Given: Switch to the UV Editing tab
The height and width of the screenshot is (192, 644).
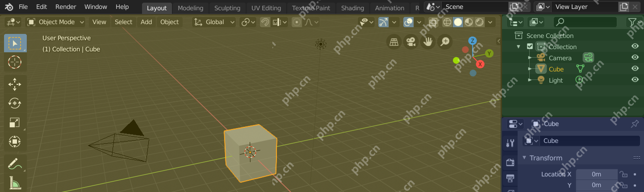Looking at the screenshot, I should [x=266, y=8].
